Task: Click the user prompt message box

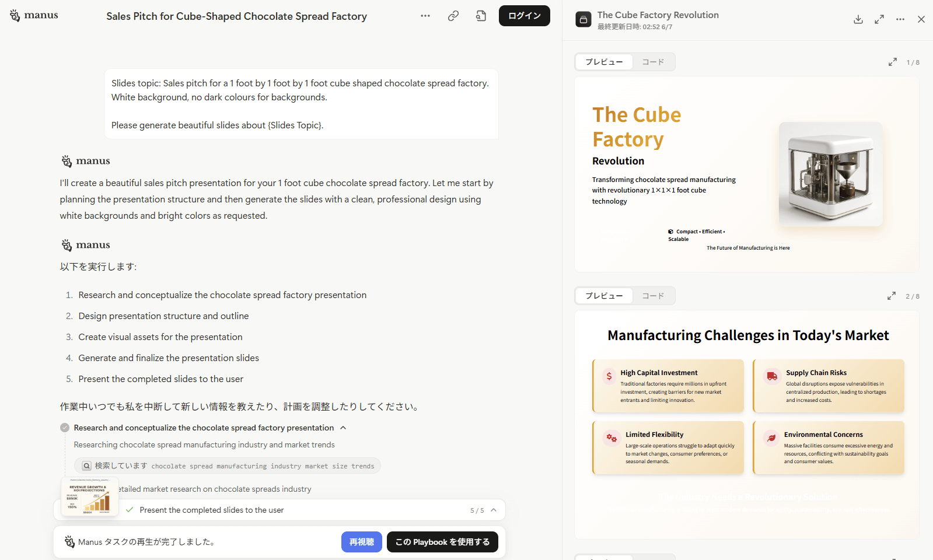Action: pos(301,104)
